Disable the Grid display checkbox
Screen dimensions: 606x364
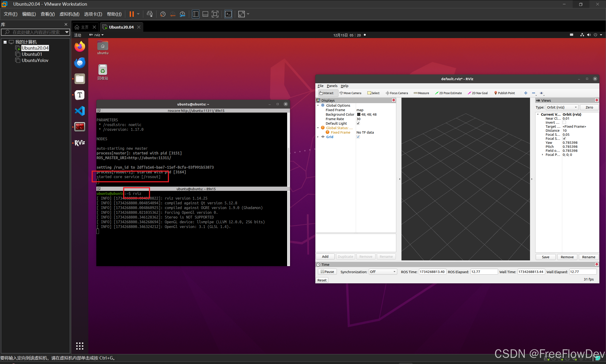[358, 137]
